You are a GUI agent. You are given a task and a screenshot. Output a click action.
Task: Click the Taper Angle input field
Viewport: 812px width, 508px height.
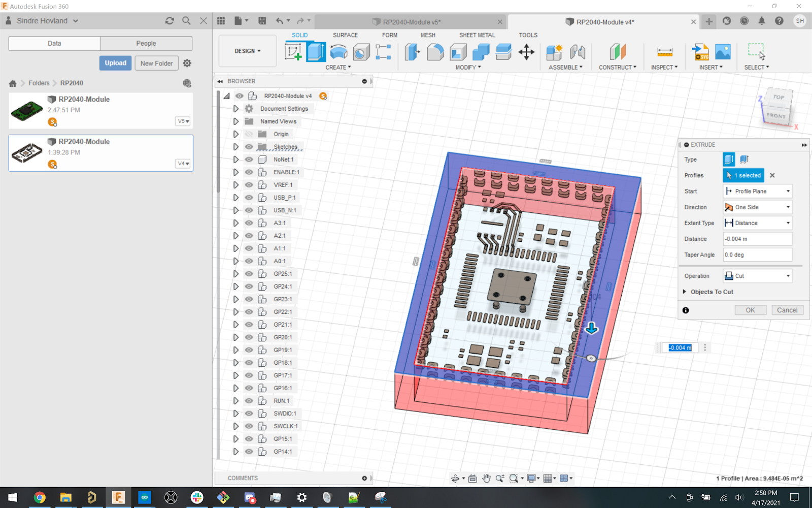click(x=757, y=255)
